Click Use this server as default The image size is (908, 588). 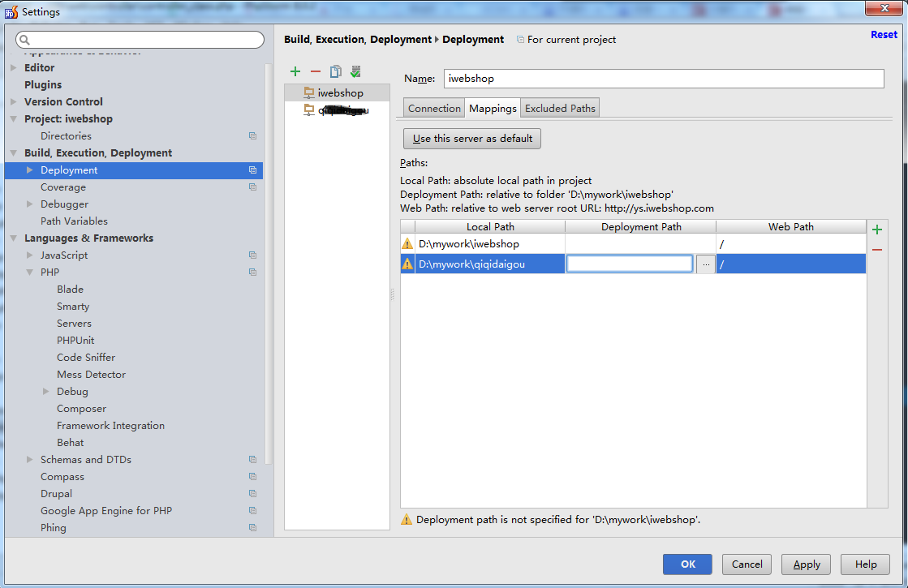click(471, 138)
